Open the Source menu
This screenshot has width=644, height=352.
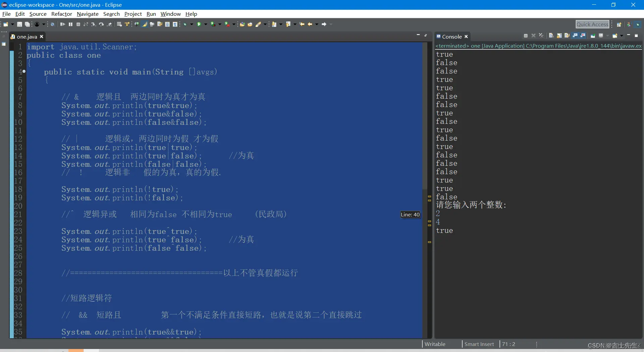click(38, 14)
